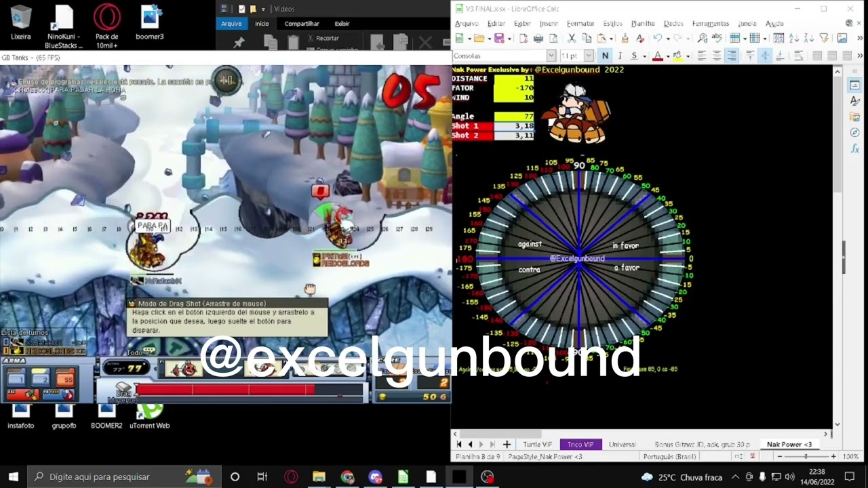The height and width of the screenshot is (488, 868).
Task: Expand the underline style dropdown arrow
Action: [x=644, y=56]
